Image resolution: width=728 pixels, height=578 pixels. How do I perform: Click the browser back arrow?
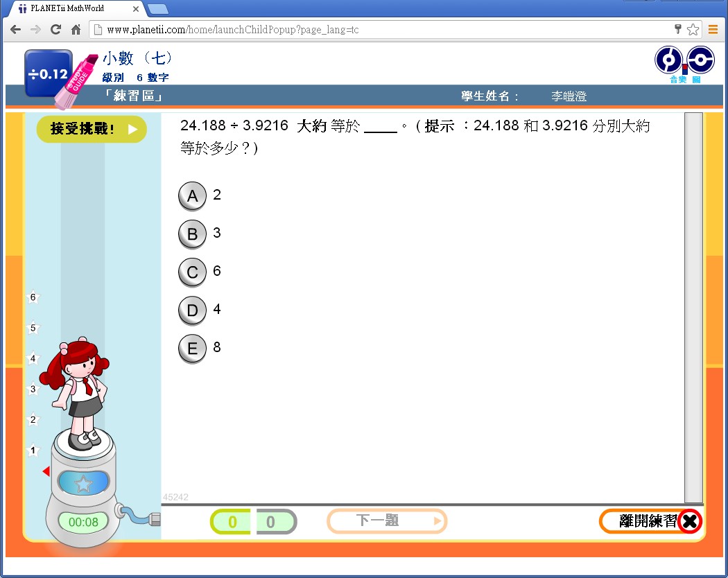[15, 30]
